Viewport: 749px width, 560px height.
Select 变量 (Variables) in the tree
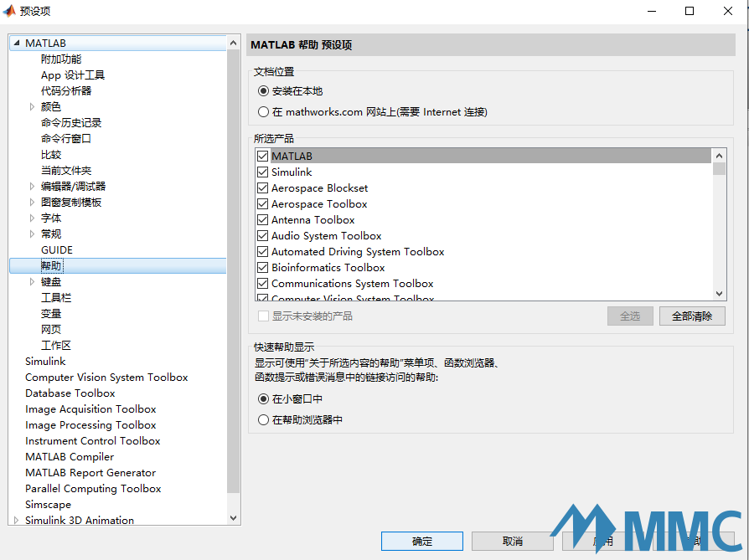tap(51, 314)
